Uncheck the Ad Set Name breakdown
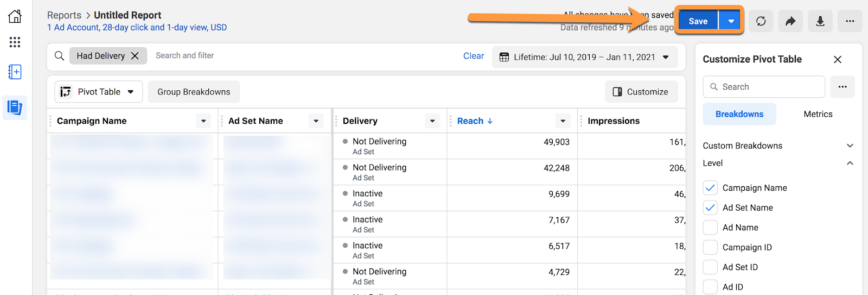Viewport: 868px width, 295px height. click(x=710, y=208)
